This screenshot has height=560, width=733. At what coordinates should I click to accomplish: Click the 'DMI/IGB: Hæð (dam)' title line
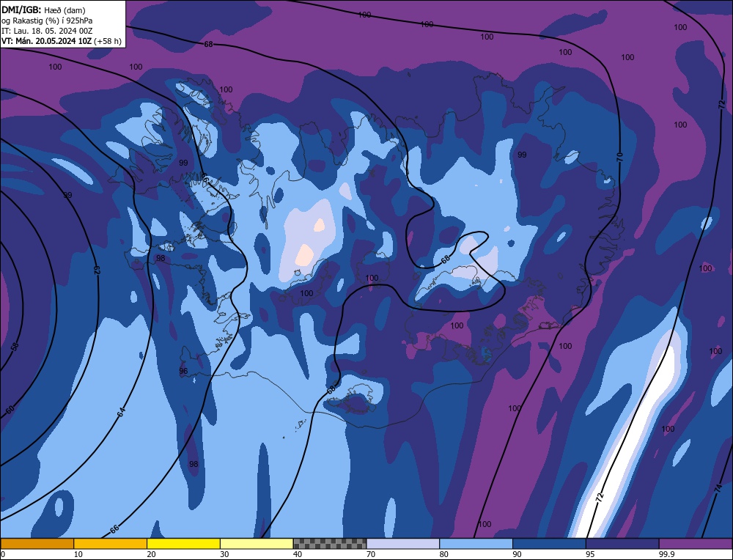43,10
